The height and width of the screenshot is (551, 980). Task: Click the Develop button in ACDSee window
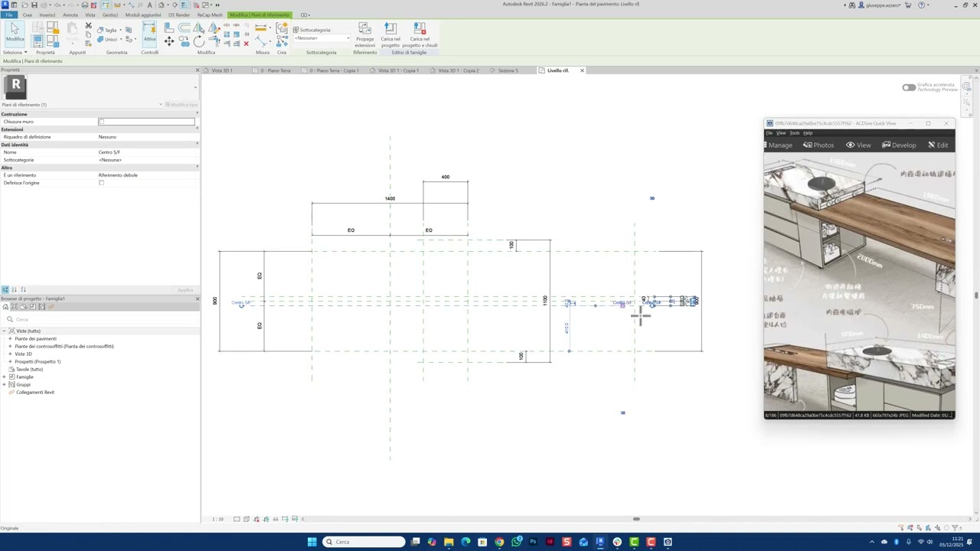899,145
